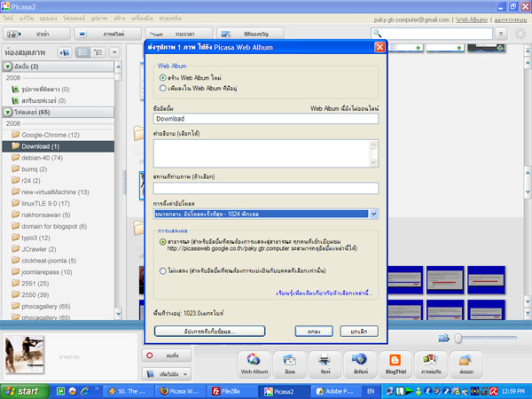Click the album description text area
532x399 pixels.
coord(266,153)
